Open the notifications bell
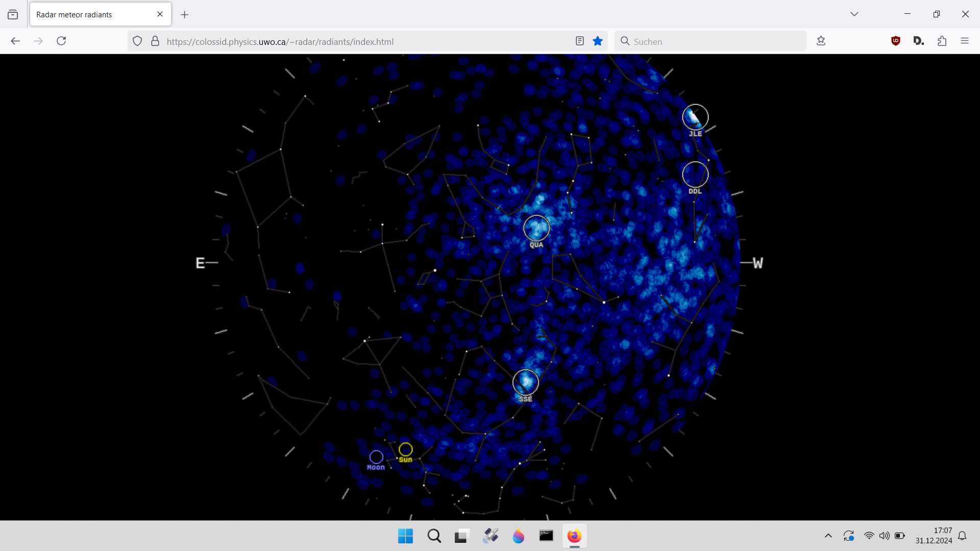 point(962,536)
